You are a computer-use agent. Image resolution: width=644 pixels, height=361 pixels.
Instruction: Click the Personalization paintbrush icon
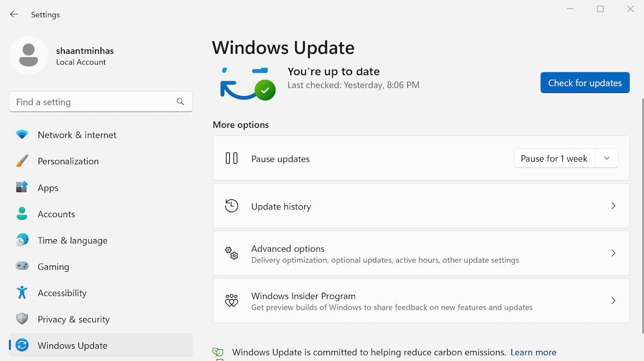(21, 161)
